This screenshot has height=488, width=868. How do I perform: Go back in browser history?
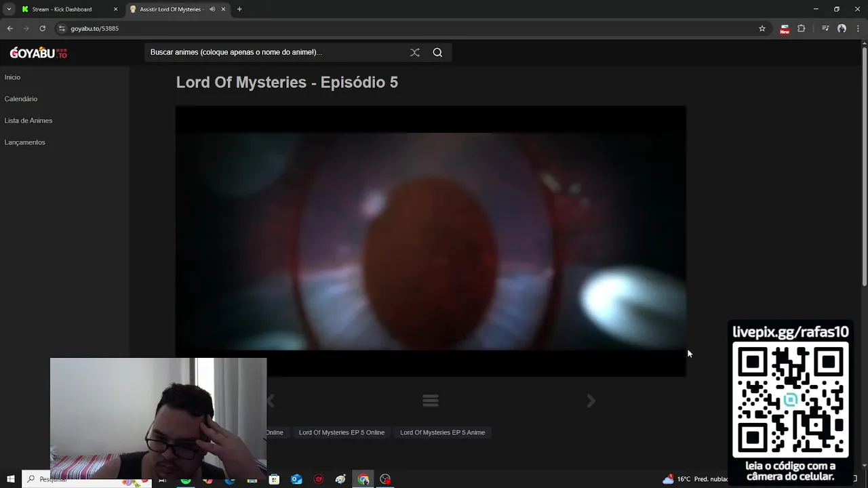9,28
